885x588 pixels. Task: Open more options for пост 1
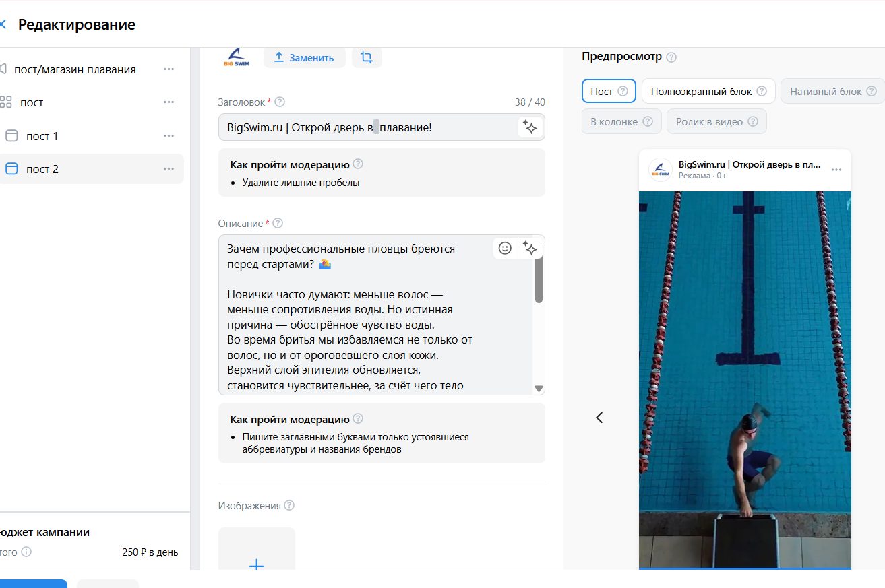(x=169, y=136)
